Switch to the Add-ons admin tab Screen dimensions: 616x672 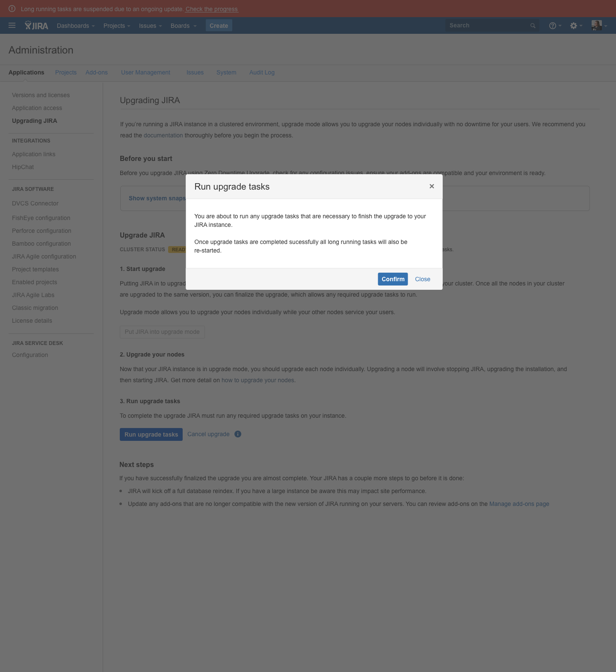point(97,72)
